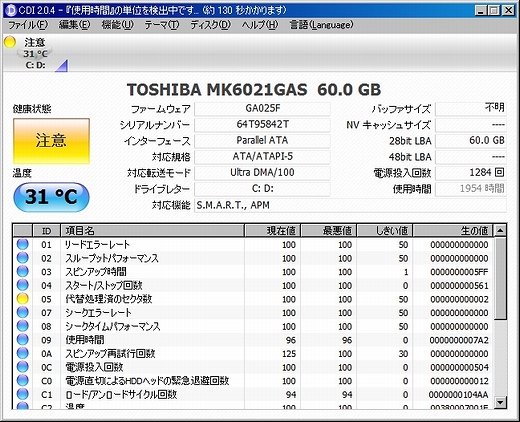This screenshot has height=422, width=520.
Task: Minimize the CDI window
Action: click(x=481, y=11)
